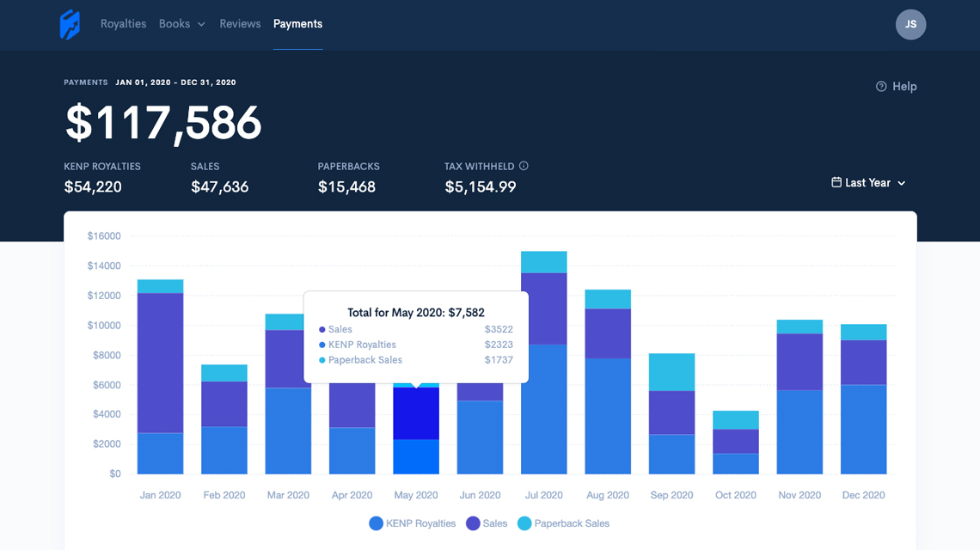980x550 pixels.
Task: Click the Jan 01 - Dec 31 date range text
Action: tap(176, 82)
